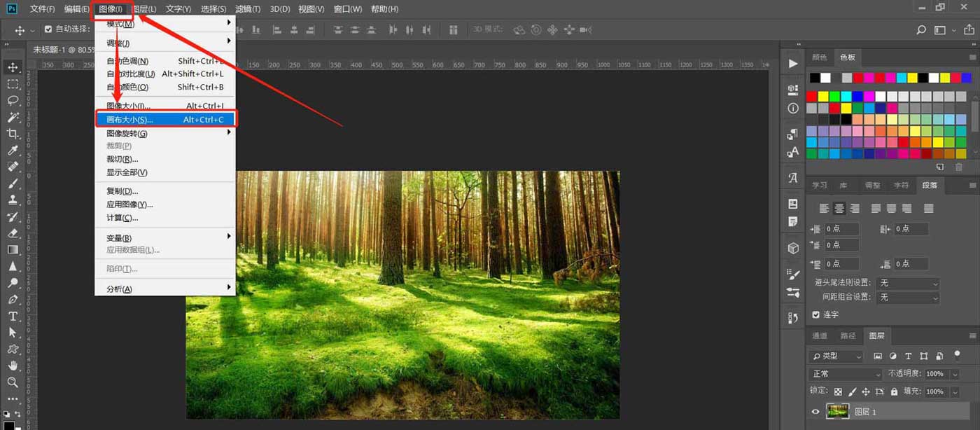Open the 避头尾法则设置 dropdown
The image size is (980, 430).
tap(909, 283)
